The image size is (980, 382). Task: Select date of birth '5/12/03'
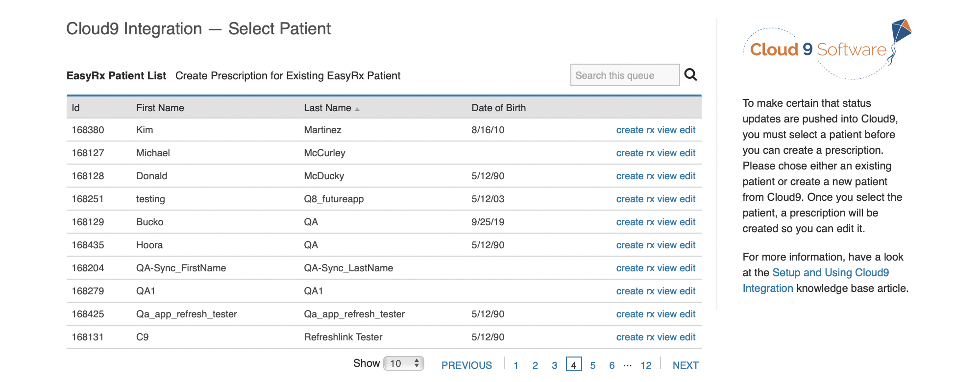click(x=488, y=199)
